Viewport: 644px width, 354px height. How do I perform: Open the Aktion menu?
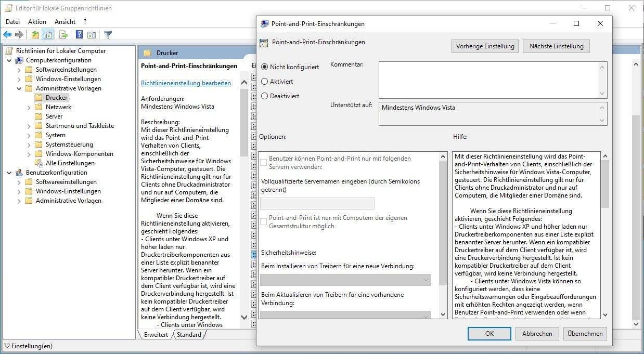click(37, 22)
